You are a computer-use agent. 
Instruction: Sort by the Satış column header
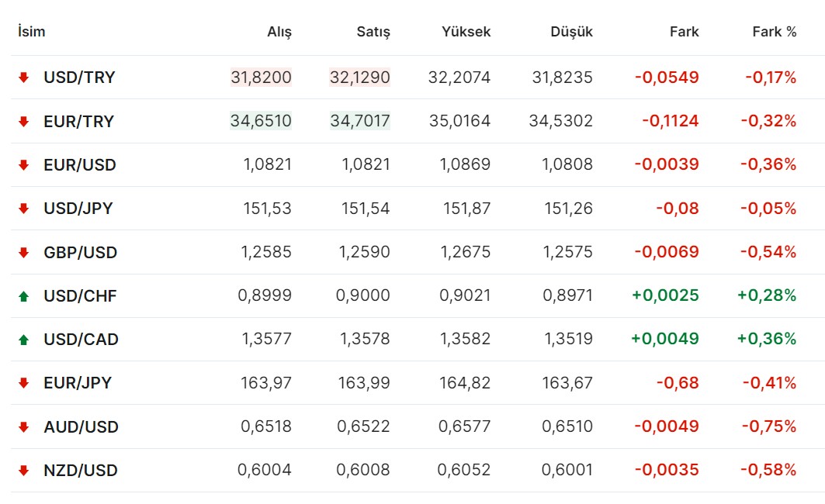click(x=373, y=32)
